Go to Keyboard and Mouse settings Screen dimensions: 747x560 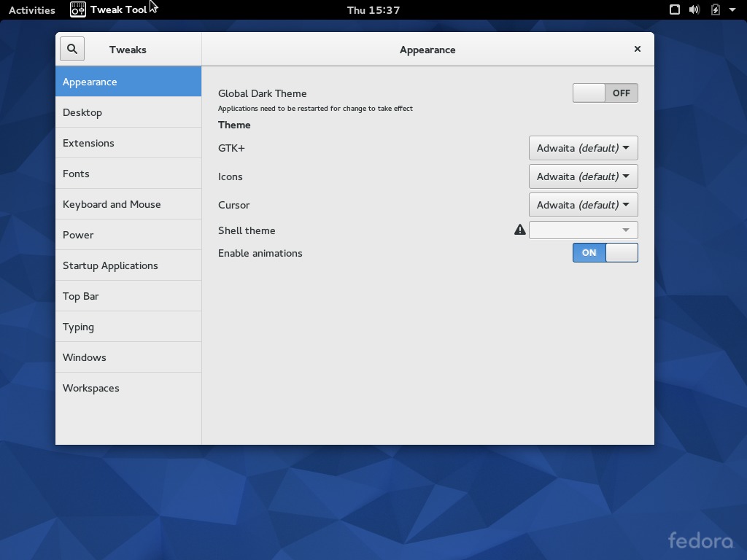click(x=112, y=204)
